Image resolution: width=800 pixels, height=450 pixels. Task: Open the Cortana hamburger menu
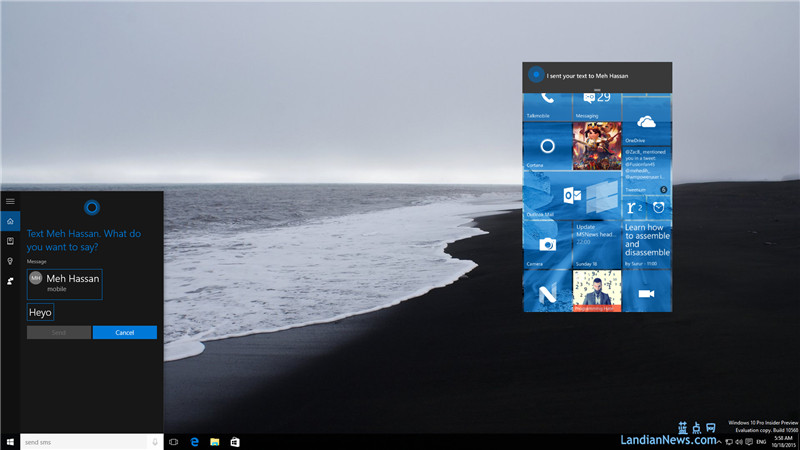[10, 202]
